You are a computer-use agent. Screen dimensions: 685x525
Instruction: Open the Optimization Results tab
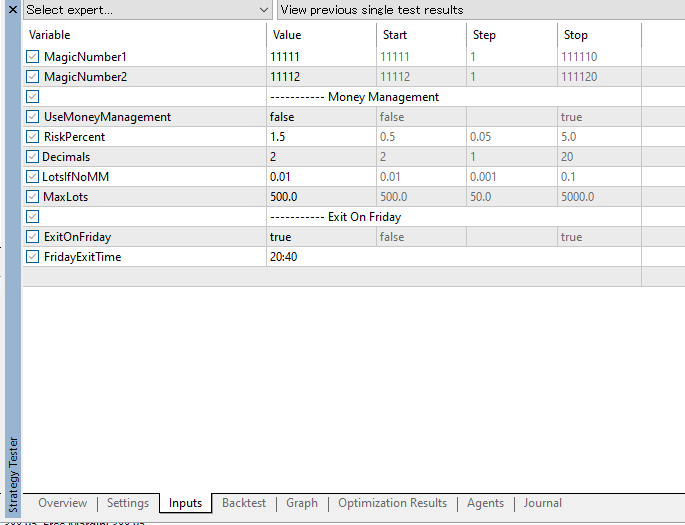[392, 503]
